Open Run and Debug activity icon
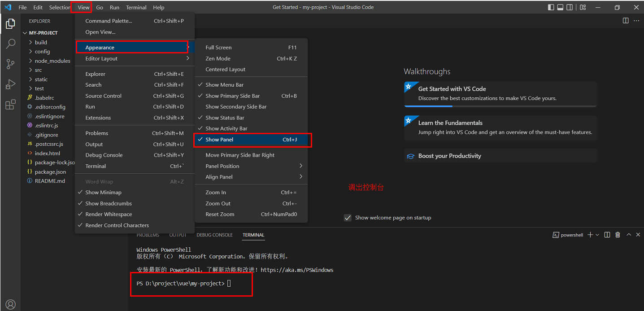This screenshot has width=644, height=311. tap(10, 84)
